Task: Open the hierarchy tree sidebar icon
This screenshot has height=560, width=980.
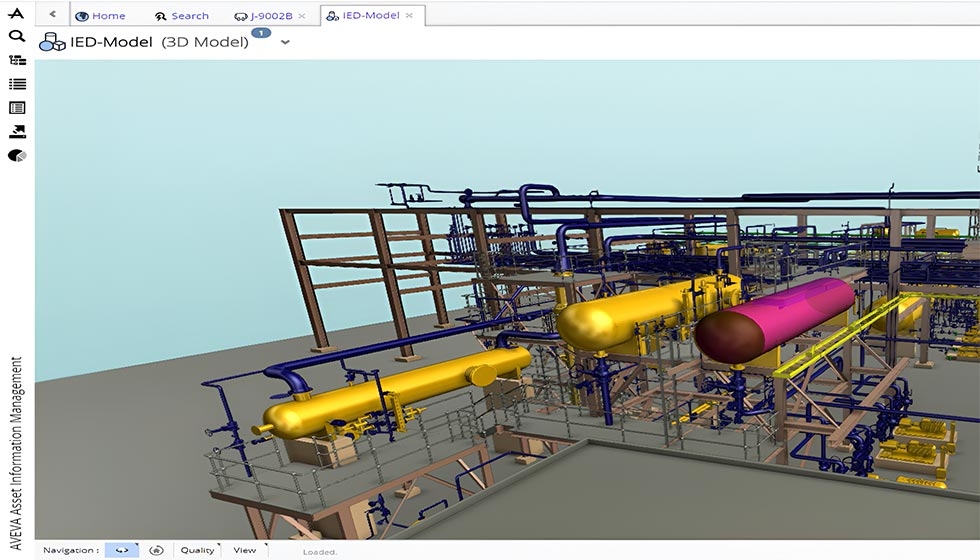Action: (x=16, y=60)
